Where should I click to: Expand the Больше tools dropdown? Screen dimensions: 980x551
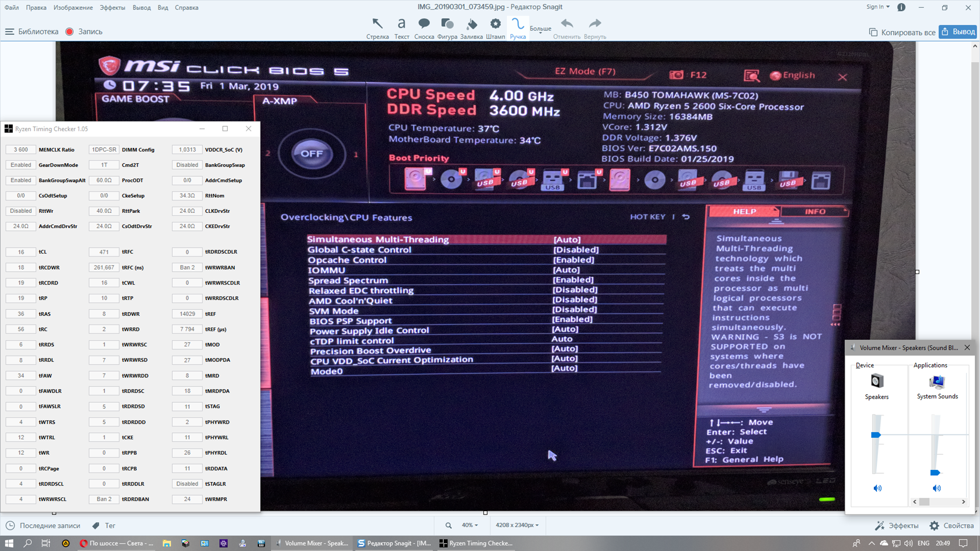(541, 30)
